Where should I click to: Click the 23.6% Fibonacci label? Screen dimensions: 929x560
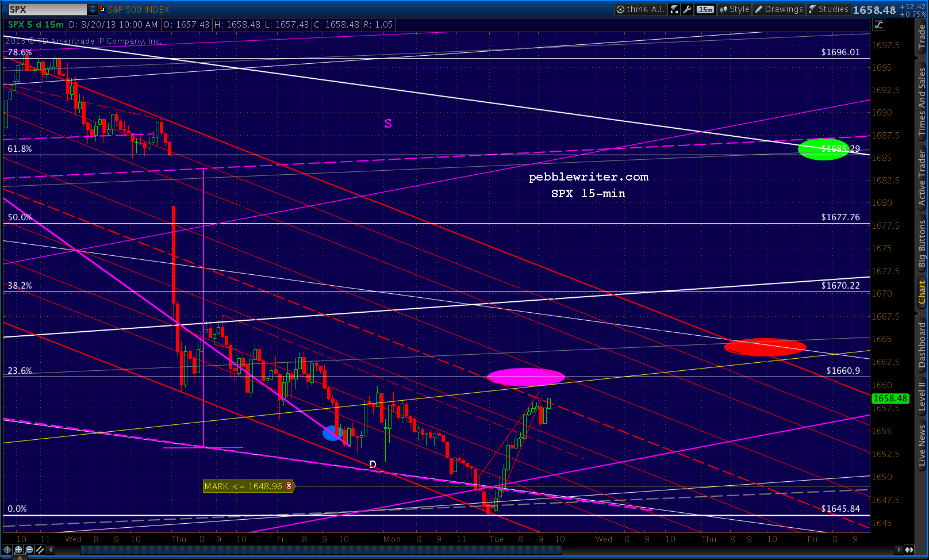(x=20, y=371)
